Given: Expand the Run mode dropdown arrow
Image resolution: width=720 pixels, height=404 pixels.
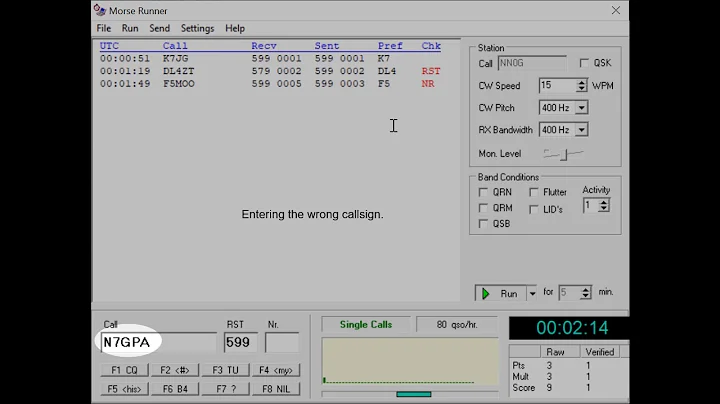Looking at the screenshot, I should [x=532, y=293].
